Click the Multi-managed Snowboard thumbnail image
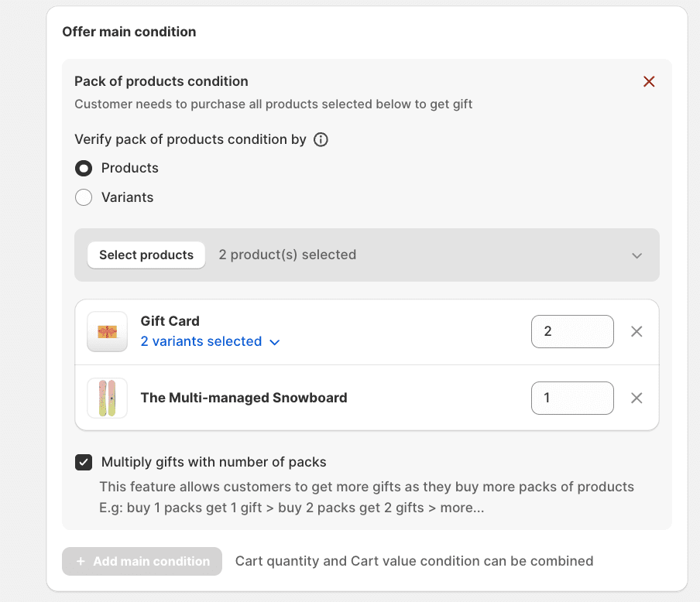 tap(107, 398)
